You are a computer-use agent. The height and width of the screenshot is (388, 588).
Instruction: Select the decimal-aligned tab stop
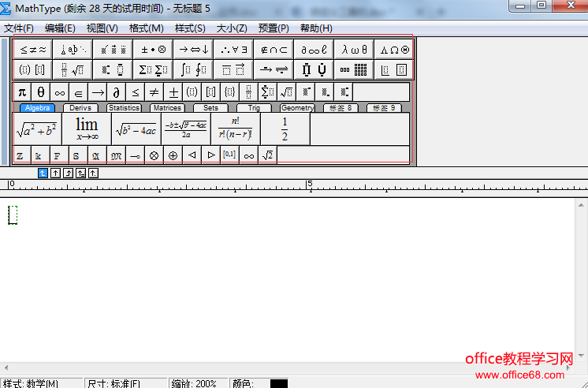93,173
